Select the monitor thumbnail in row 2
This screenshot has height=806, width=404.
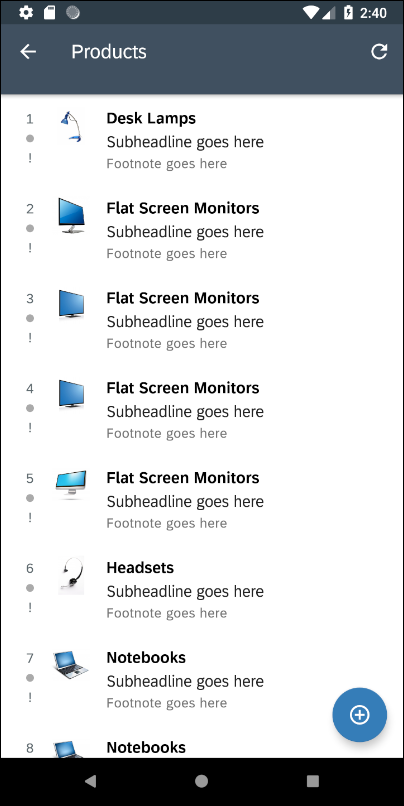tap(71, 216)
